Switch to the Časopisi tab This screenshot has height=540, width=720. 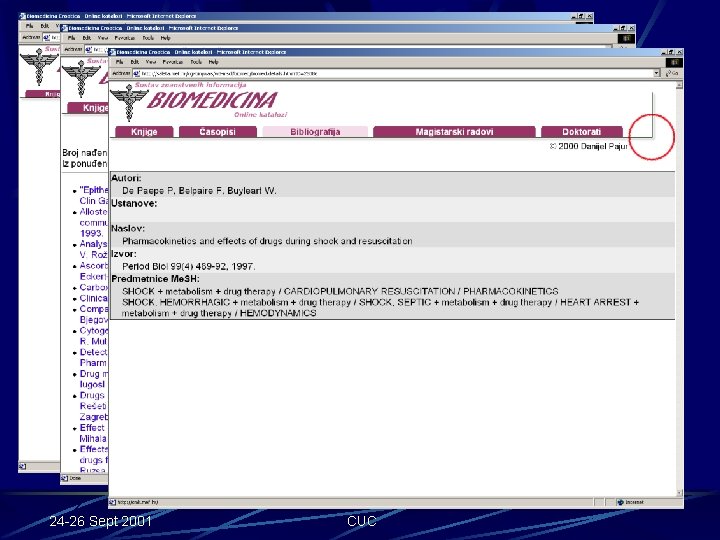tap(218, 132)
